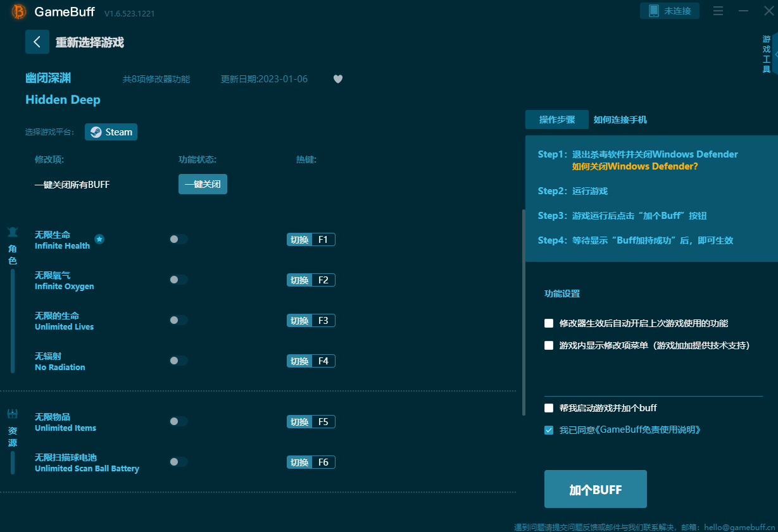Click the hello@gamebuff.cn contact email text
The width and height of the screenshot is (778, 532).
pos(740,527)
